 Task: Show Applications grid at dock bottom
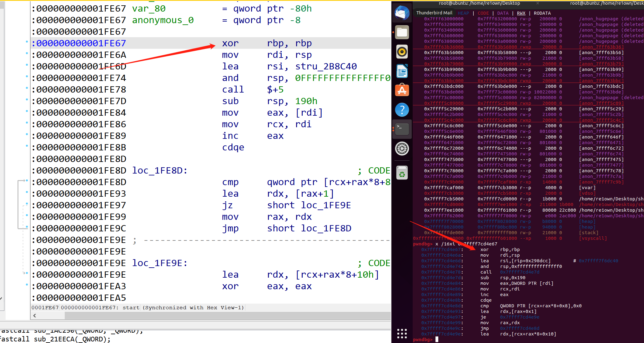[402, 333]
